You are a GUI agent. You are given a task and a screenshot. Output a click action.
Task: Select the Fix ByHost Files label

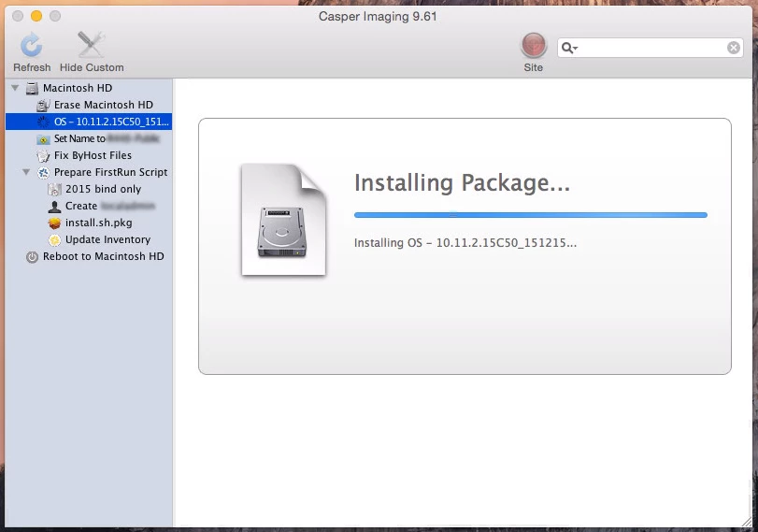pos(93,155)
